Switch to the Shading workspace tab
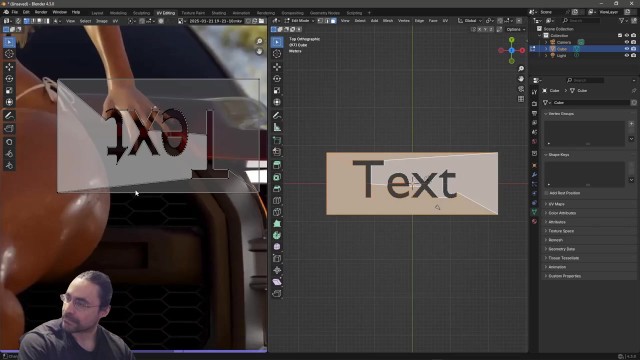Image resolution: width=640 pixels, height=360 pixels. [218, 13]
